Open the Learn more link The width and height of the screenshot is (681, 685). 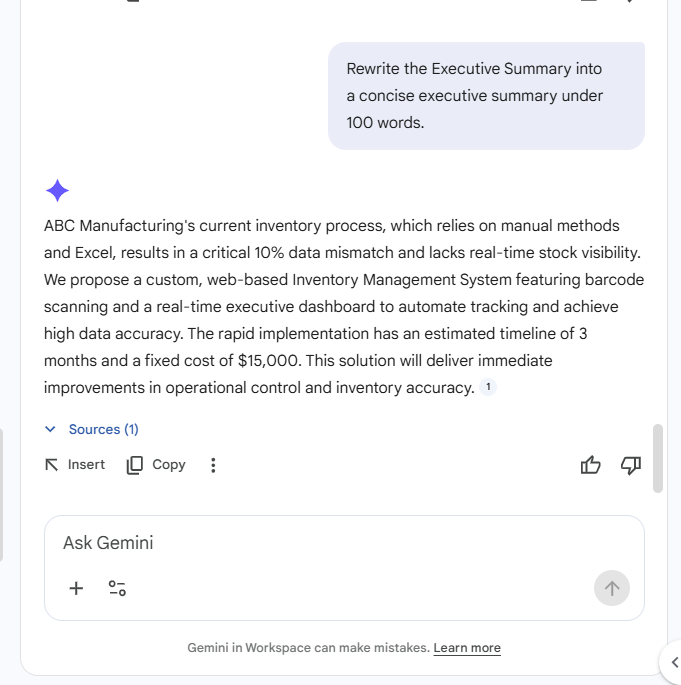pos(467,648)
